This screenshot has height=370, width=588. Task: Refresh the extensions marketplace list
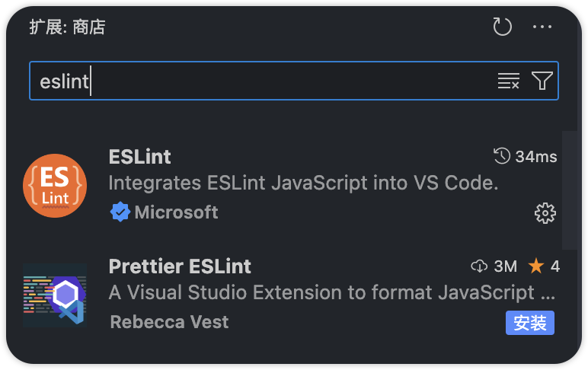click(x=502, y=27)
